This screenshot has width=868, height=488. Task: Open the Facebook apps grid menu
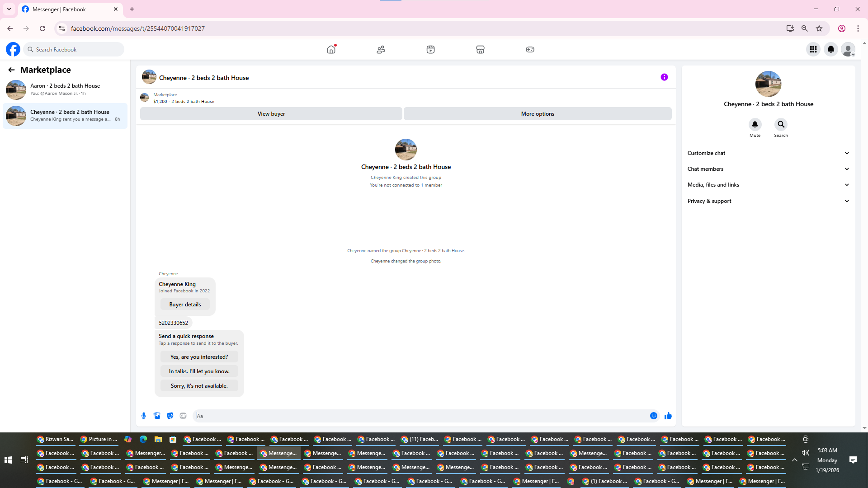[x=813, y=49]
